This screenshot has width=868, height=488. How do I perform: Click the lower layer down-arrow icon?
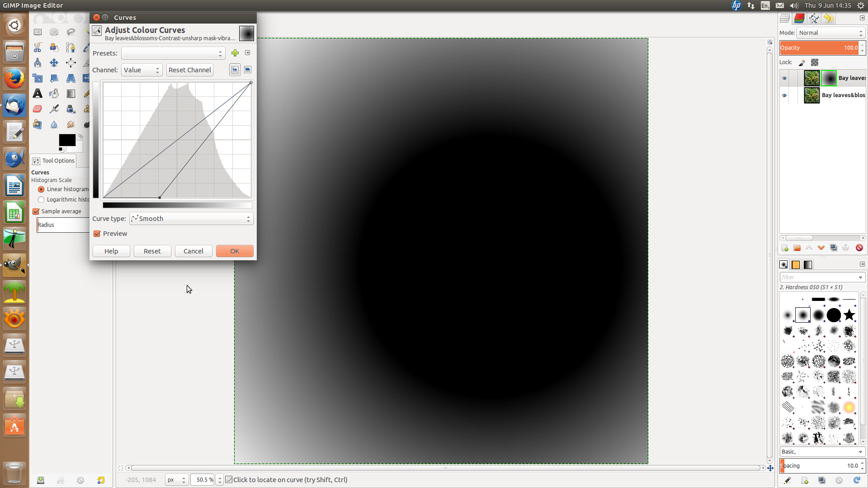click(821, 248)
